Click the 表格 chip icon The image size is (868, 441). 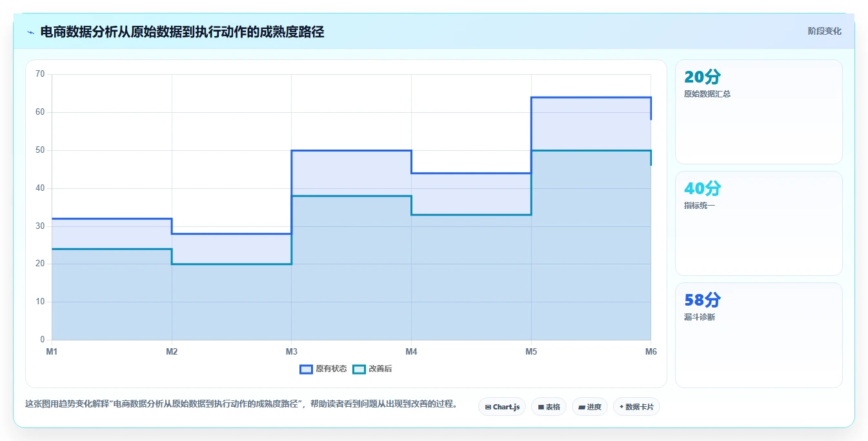pos(541,407)
